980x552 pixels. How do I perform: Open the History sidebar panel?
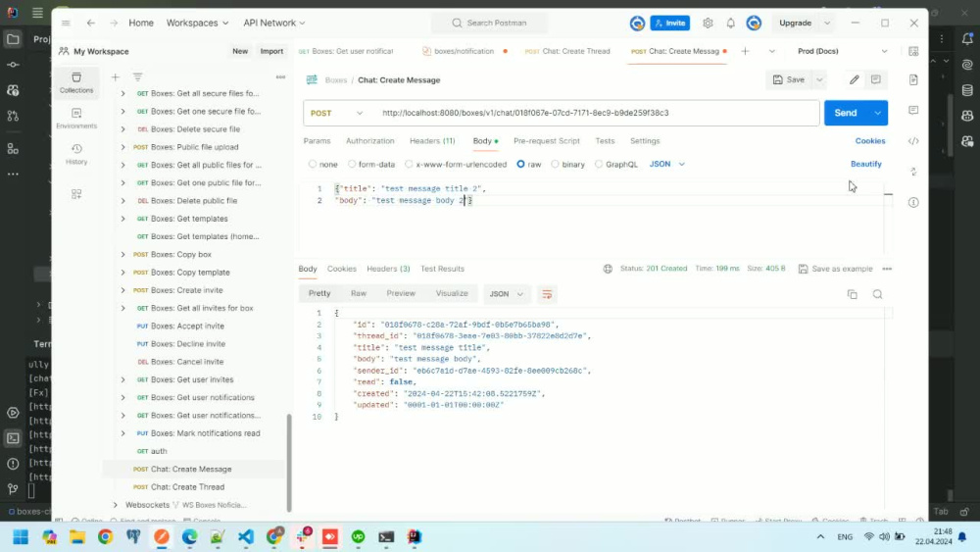(76, 154)
